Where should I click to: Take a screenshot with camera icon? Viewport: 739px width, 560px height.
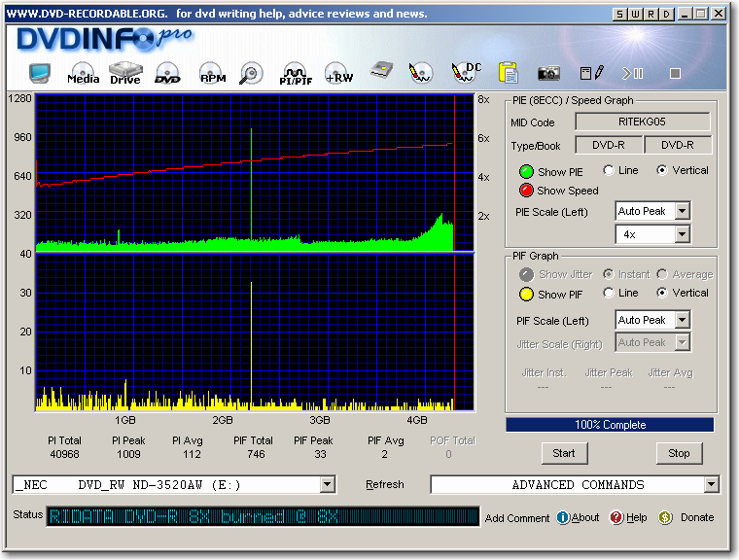(548, 73)
